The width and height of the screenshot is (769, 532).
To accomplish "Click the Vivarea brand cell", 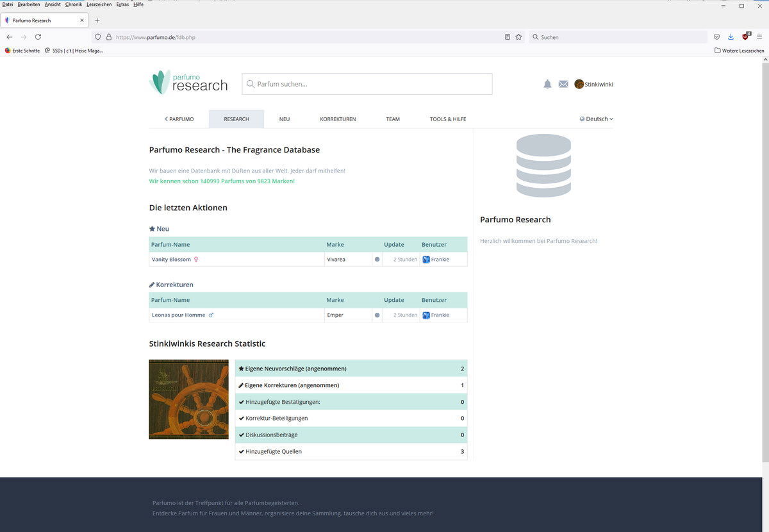I will 348,260.
